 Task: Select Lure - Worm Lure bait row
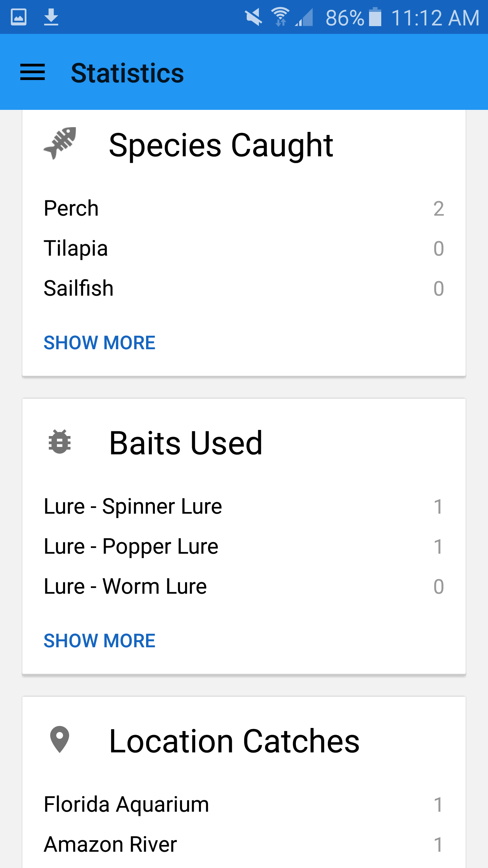pyautogui.click(x=244, y=587)
